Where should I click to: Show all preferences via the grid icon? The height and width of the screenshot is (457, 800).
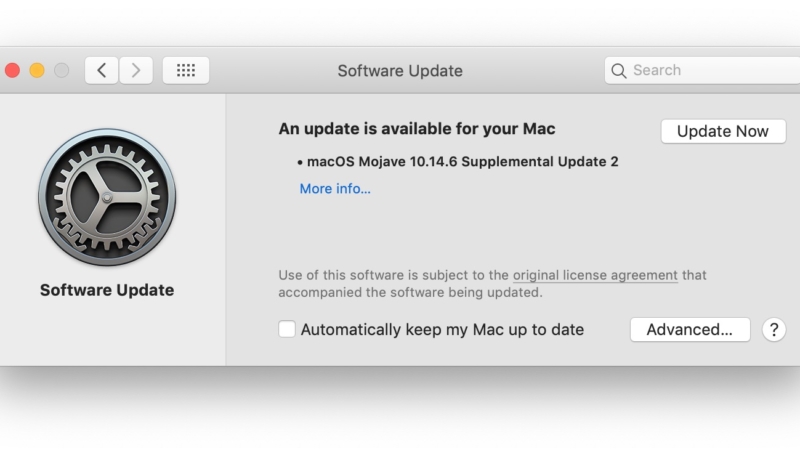point(185,70)
